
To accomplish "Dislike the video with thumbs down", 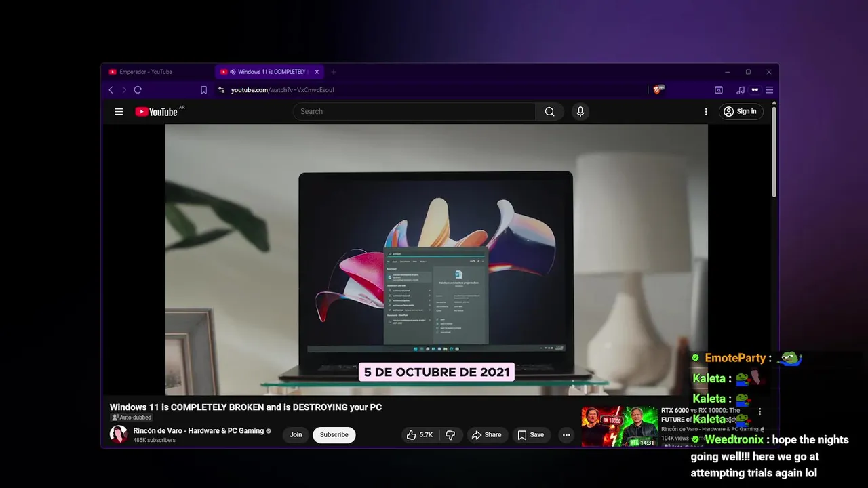I will point(451,435).
